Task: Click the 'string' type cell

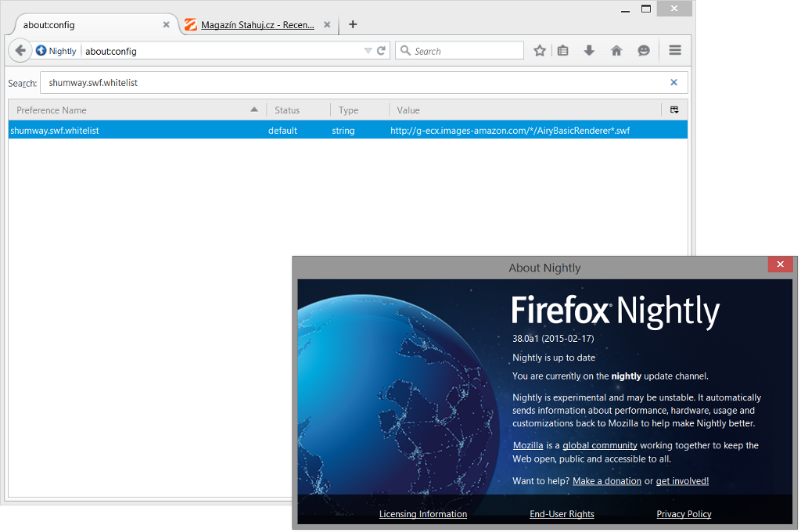Action: point(343,131)
